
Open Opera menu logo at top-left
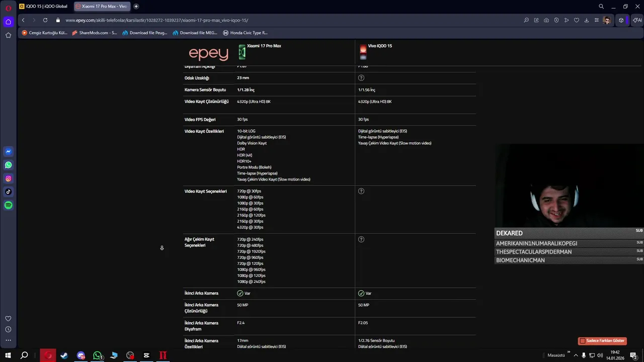pos(8,8)
